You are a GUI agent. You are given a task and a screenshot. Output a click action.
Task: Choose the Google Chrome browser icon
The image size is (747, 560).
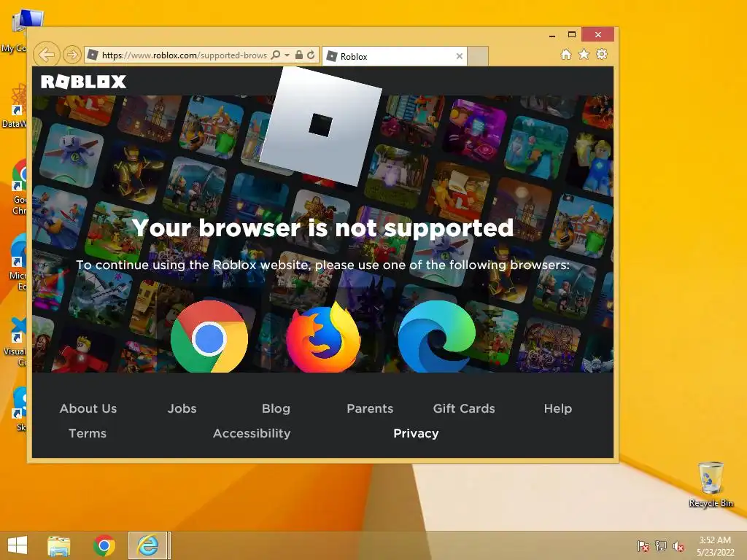[209, 337]
